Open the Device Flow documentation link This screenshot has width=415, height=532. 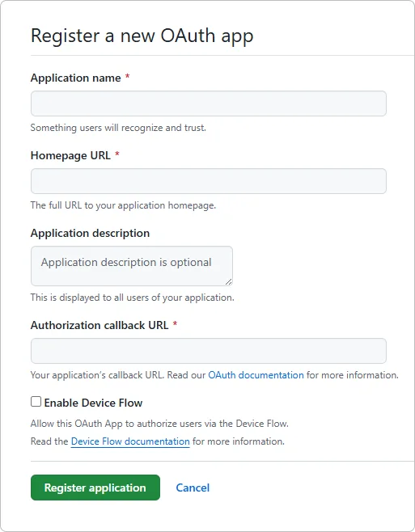click(130, 441)
